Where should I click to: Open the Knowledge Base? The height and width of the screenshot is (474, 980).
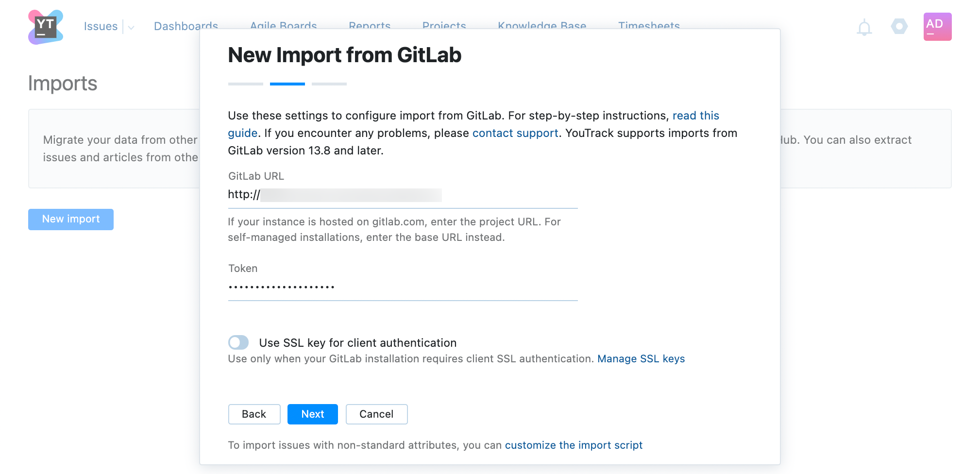click(542, 26)
